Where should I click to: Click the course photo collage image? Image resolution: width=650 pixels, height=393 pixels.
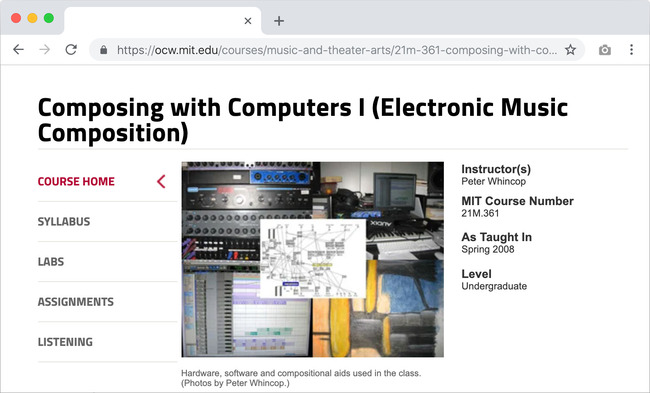313,260
